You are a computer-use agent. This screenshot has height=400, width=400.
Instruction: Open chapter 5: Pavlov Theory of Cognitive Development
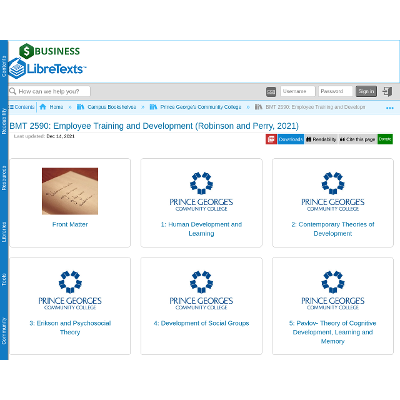pos(333,332)
